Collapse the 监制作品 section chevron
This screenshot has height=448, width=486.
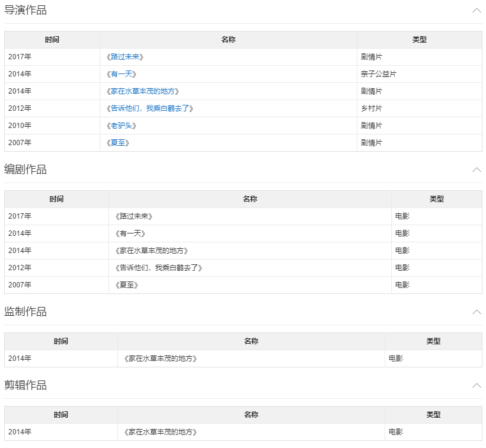(477, 312)
